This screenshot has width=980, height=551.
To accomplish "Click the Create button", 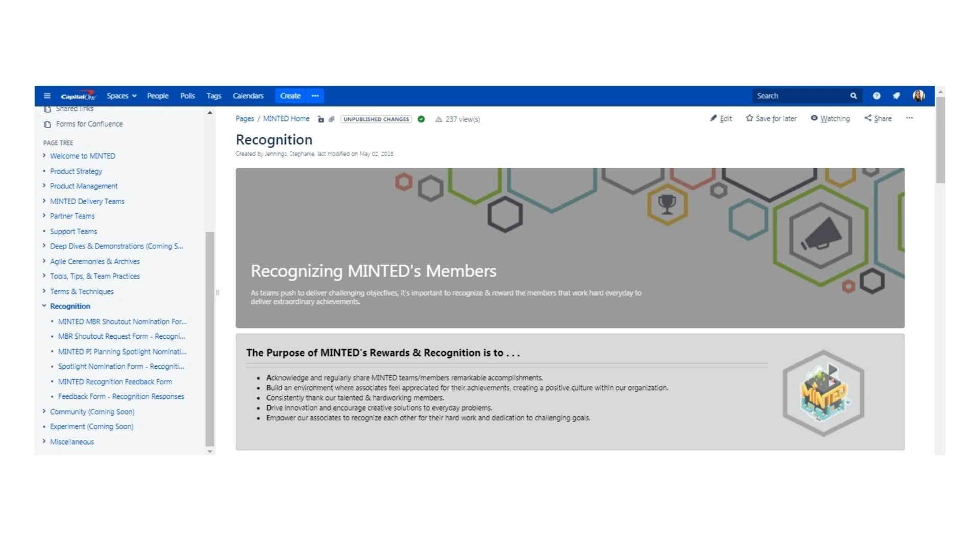I will point(290,96).
